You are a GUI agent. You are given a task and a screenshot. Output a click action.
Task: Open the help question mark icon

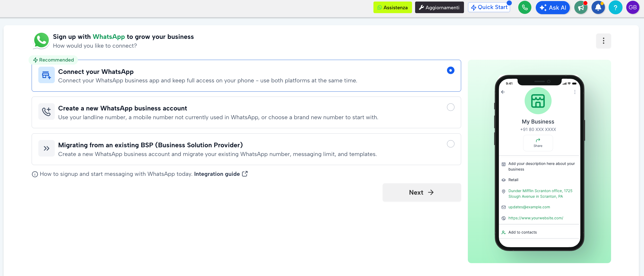(x=615, y=7)
